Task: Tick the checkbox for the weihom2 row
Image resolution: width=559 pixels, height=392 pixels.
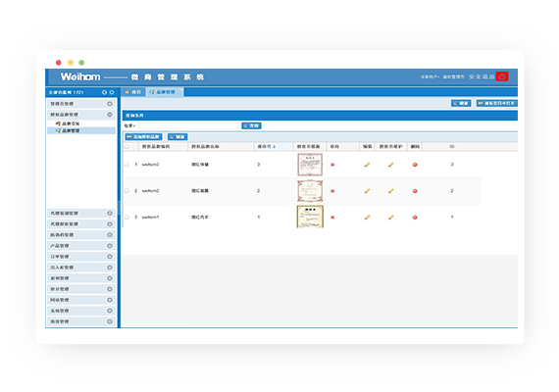Action: point(127,191)
